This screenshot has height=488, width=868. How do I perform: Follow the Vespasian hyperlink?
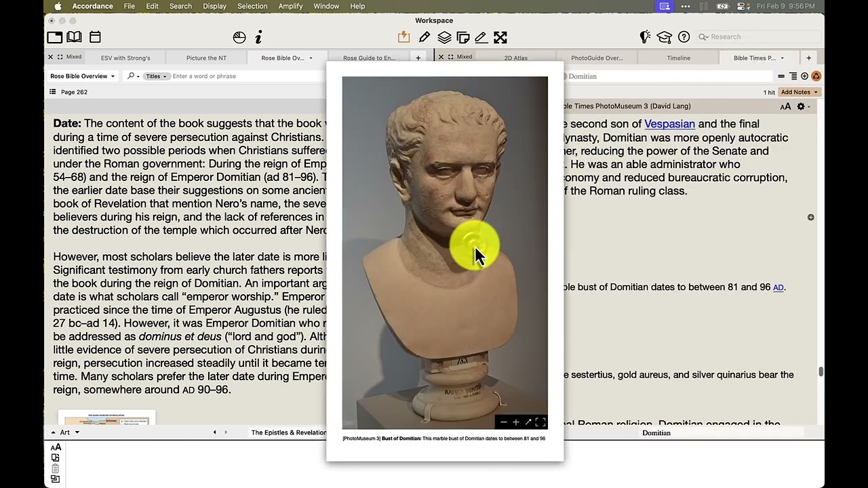pos(669,124)
